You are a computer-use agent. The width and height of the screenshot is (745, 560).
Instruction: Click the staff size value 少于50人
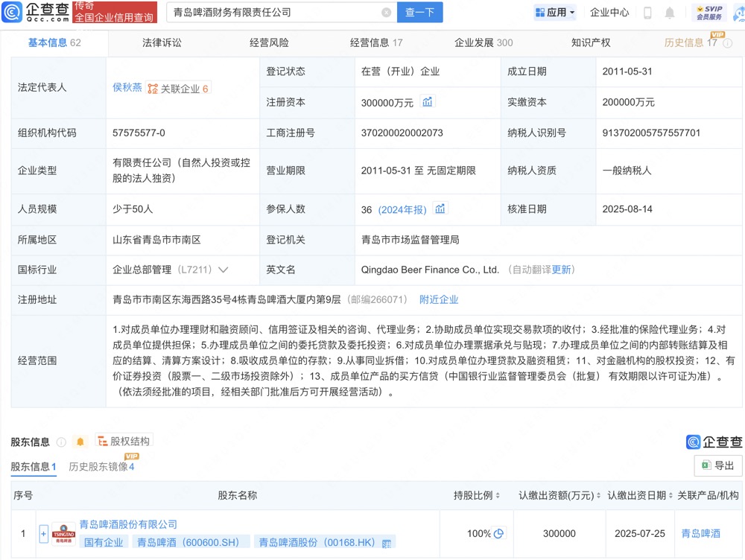click(x=133, y=209)
